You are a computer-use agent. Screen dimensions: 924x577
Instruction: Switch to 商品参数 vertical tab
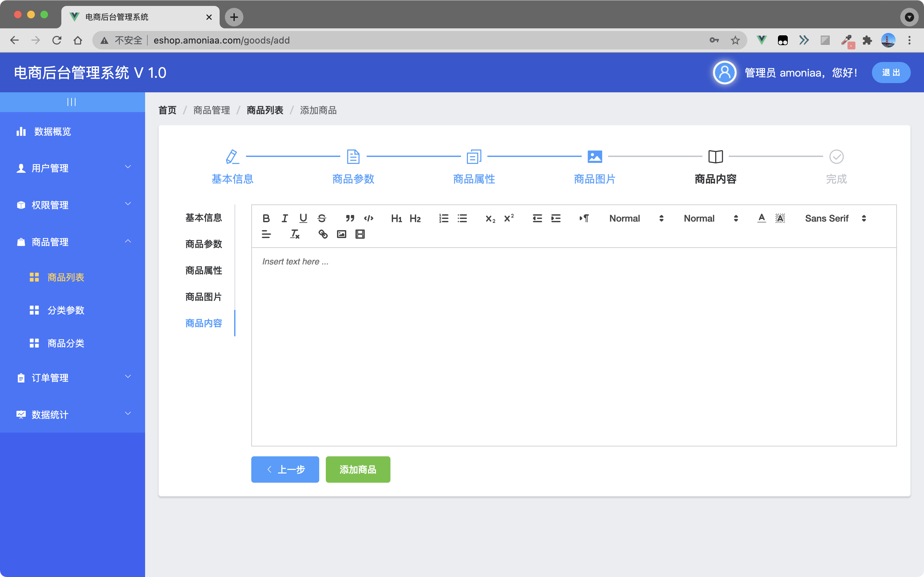[x=203, y=244]
